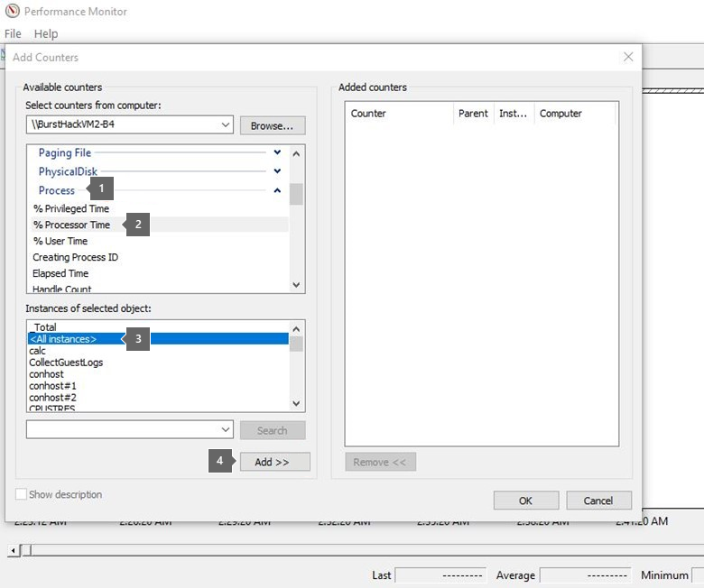Click the Add >> button

point(272,462)
